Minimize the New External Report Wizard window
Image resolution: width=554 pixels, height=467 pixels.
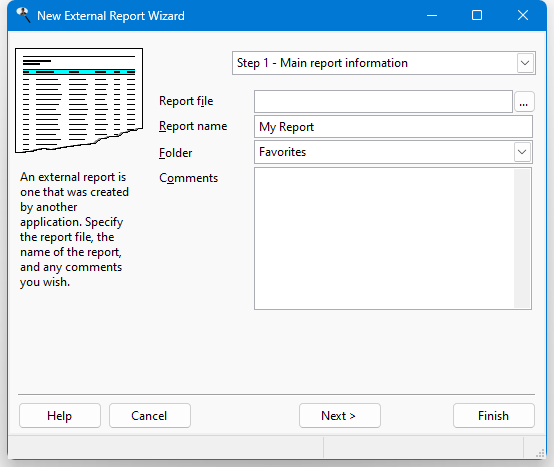[x=432, y=15]
